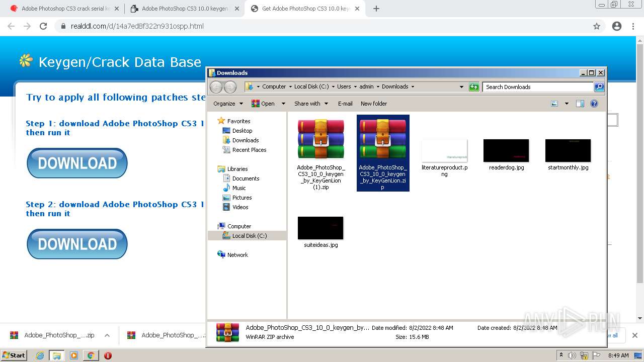
Task: Select startmonthly.jpg thumbnail
Action: pyautogui.click(x=568, y=150)
